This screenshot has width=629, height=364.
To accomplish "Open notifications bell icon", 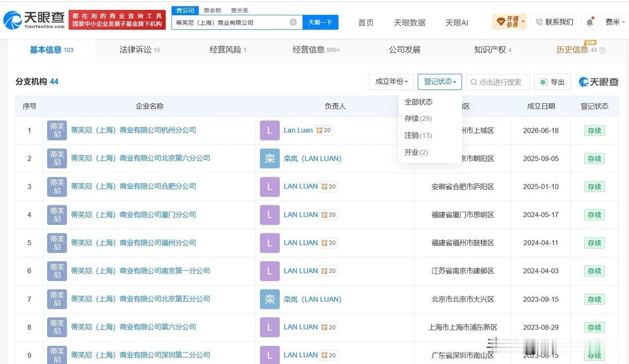I will point(590,22).
